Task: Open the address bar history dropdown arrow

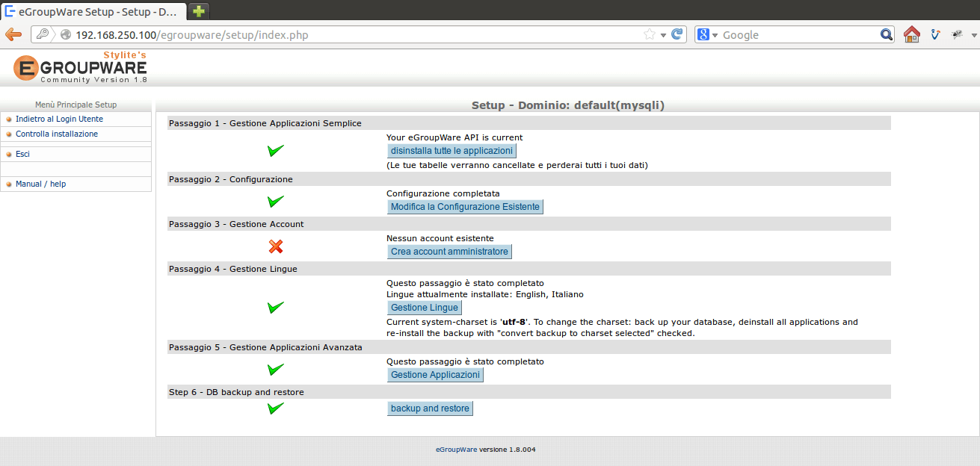Action: click(663, 35)
